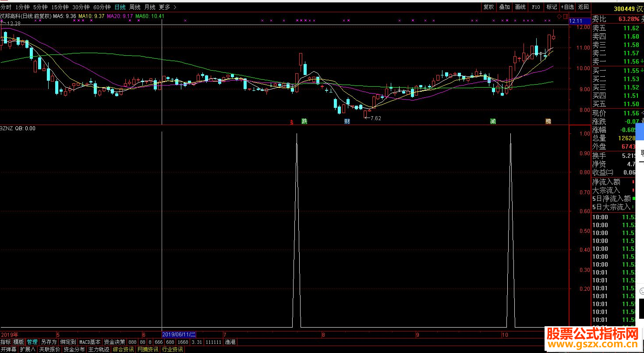Click the 委比 63.28% value
The width and height of the screenshot is (644, 353).
629,19
